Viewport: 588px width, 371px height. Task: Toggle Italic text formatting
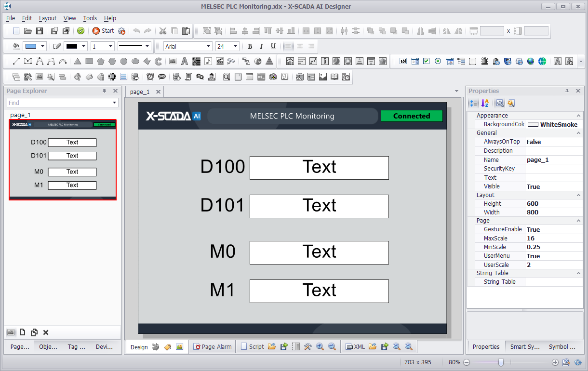point(261,46)
